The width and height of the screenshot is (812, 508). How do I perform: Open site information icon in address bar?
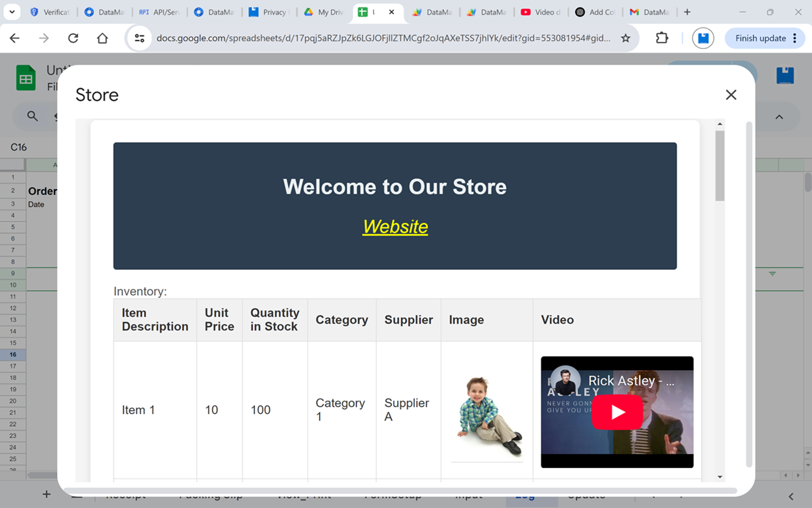(139, 38)
